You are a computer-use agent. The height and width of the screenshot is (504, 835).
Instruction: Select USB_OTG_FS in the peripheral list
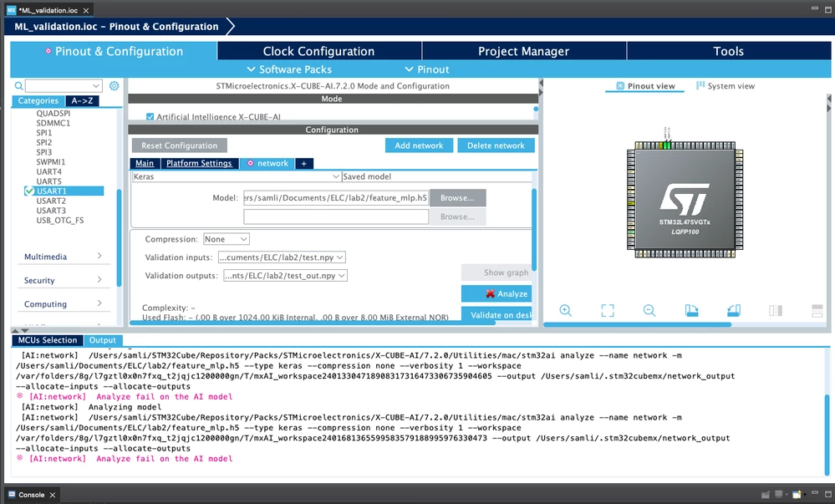[x=59, y=220]
